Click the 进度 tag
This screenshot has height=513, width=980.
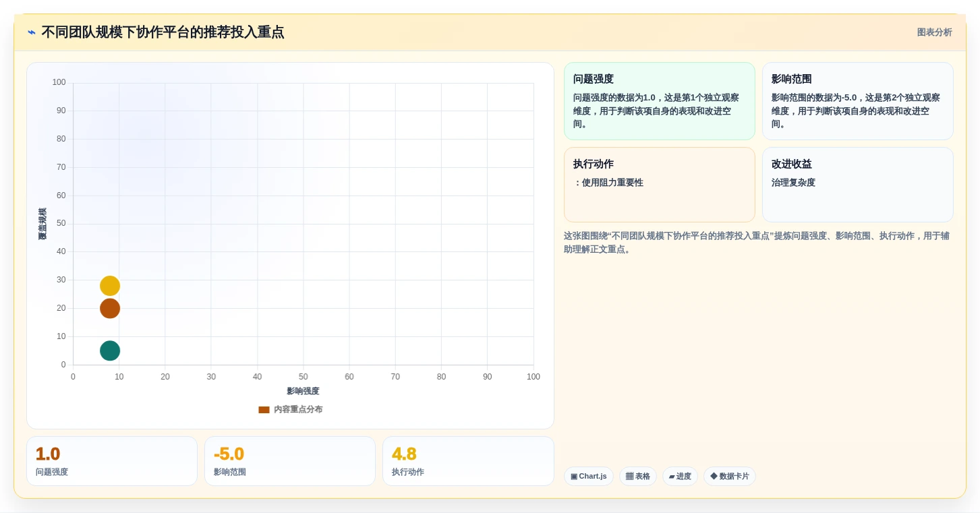680,476
